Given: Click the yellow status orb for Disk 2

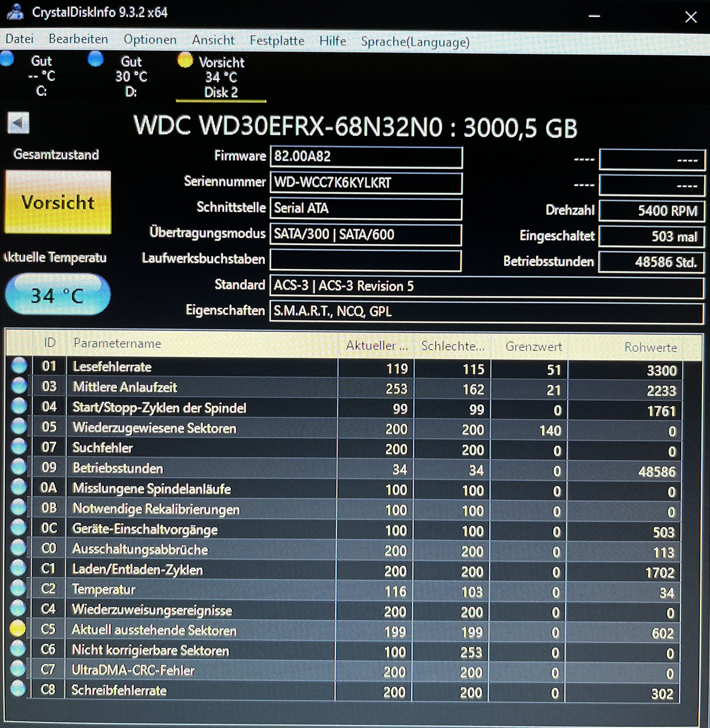Looking at the screenshot, I should click(x=185, y=60).
